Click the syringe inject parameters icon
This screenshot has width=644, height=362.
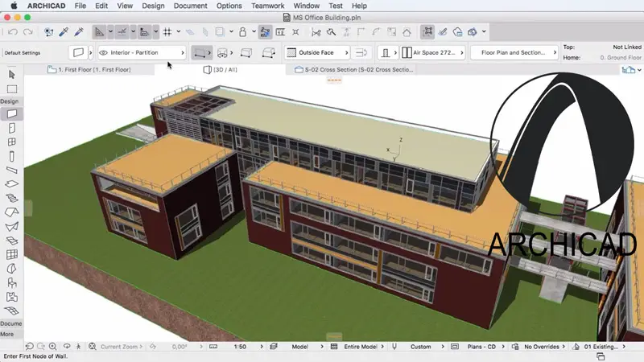79,32
